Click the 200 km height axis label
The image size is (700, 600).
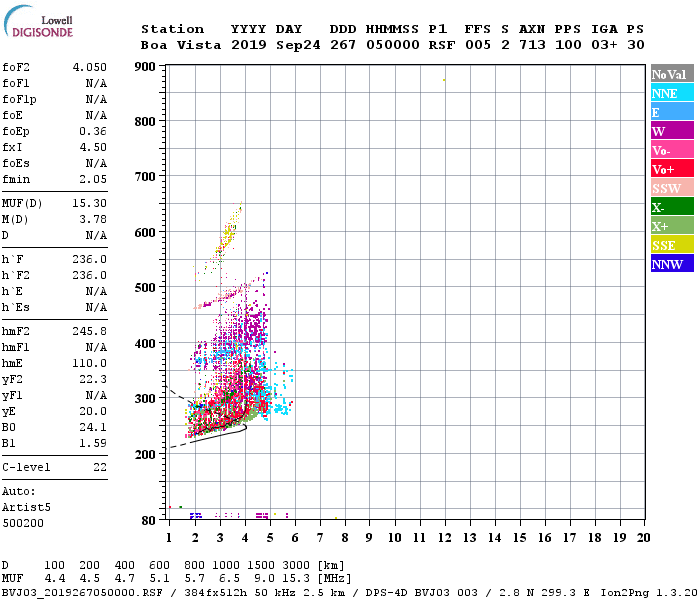145,454
